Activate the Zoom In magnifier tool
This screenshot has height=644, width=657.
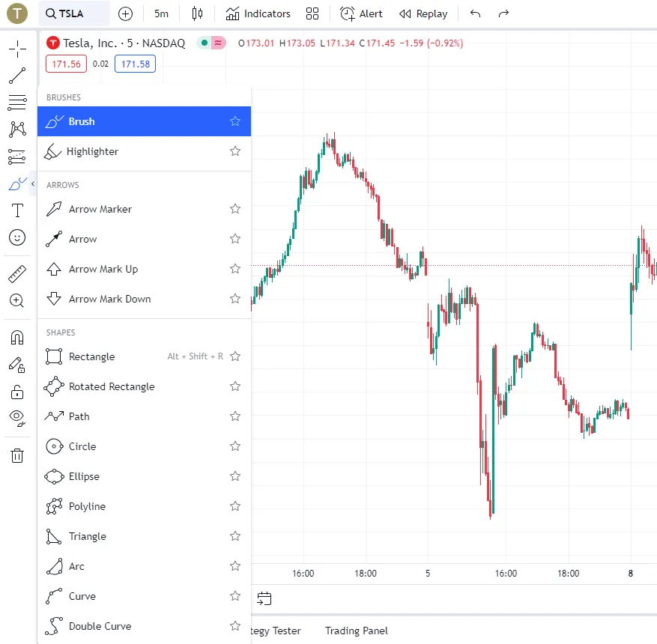tap(17, 300)
